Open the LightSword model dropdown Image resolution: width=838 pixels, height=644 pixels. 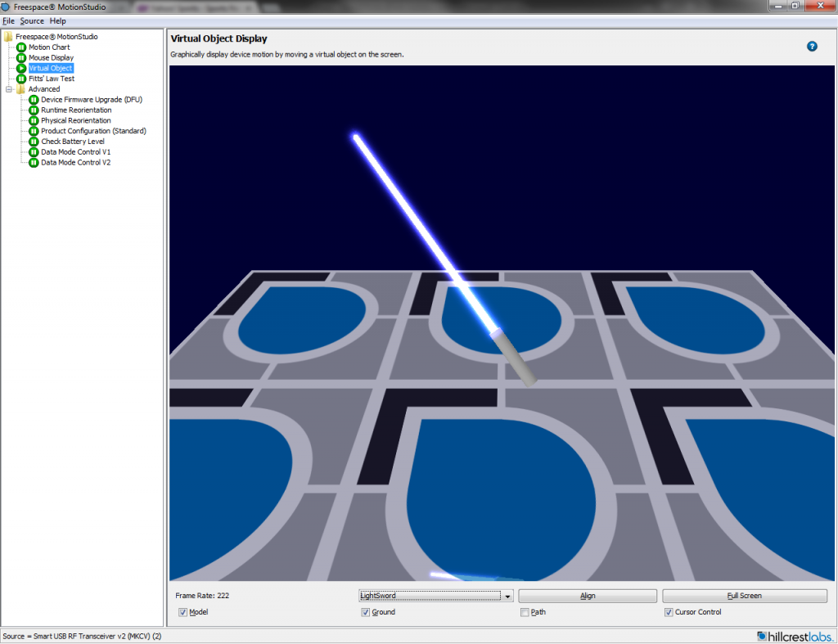[x=436, y=596]
